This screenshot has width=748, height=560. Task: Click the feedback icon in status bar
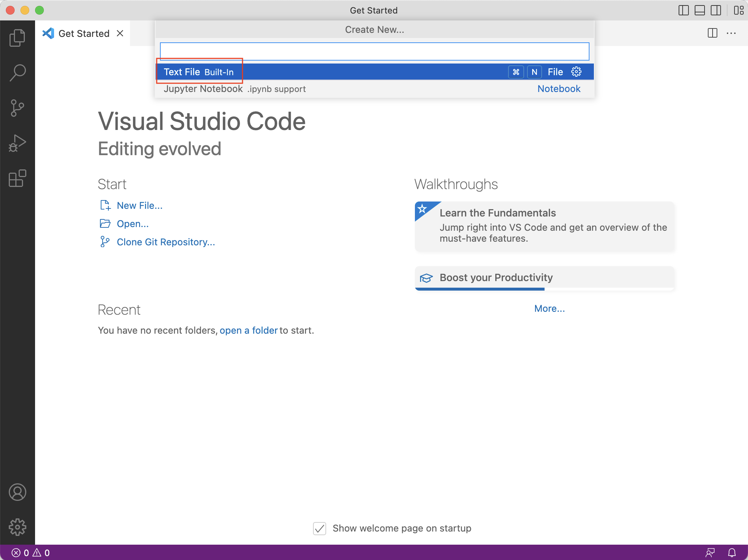tap(710, 553)
